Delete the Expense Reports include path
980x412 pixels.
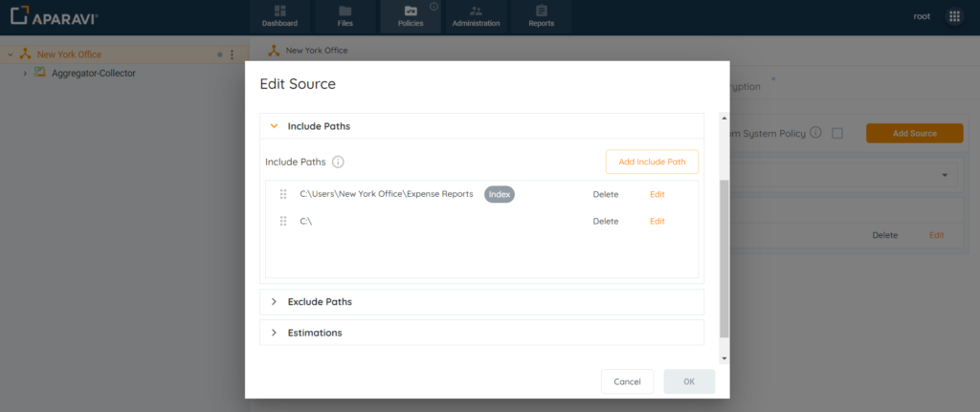[606, 194]
